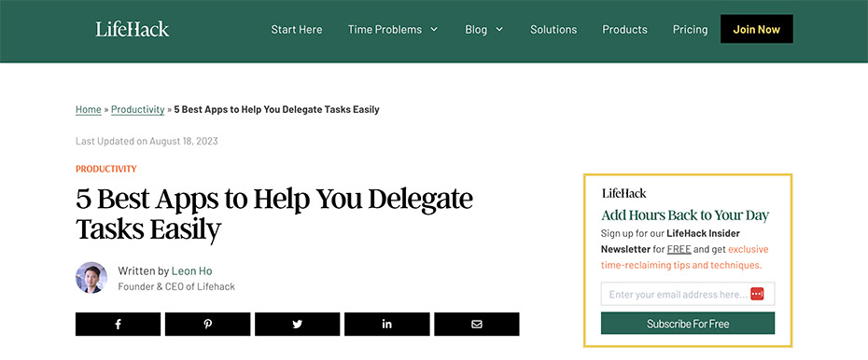Screen dimensions: 868x360
Task: Open Leon Ho's author profile link
Action: 192,271
